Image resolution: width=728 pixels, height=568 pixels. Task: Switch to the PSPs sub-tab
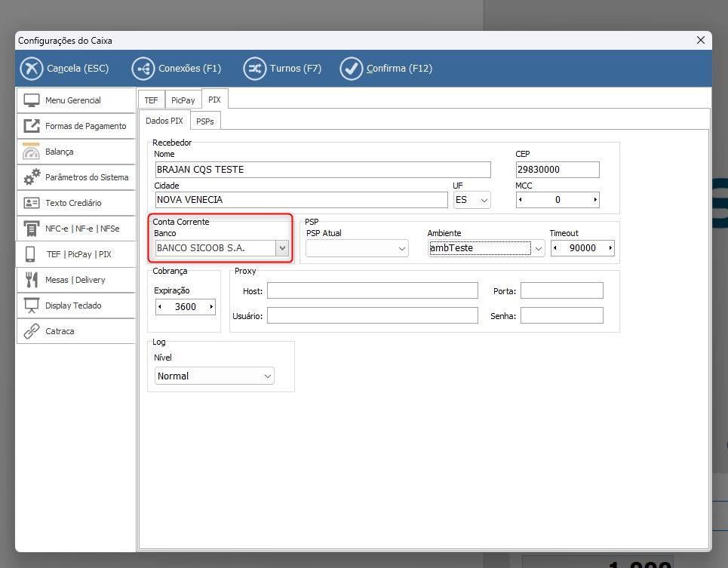(x=204, y=121)
